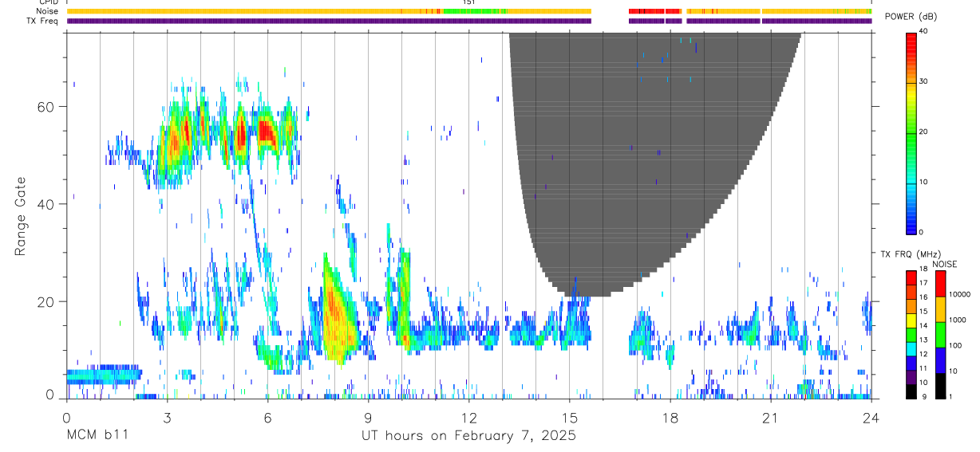Viewport: 980px width, 452px height.
Task: Select the black block in NOISE legend
Action: coord(941,386)
